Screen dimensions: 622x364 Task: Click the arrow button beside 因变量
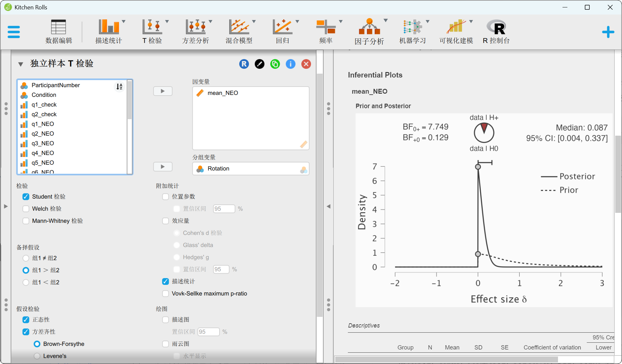(163, 91)
